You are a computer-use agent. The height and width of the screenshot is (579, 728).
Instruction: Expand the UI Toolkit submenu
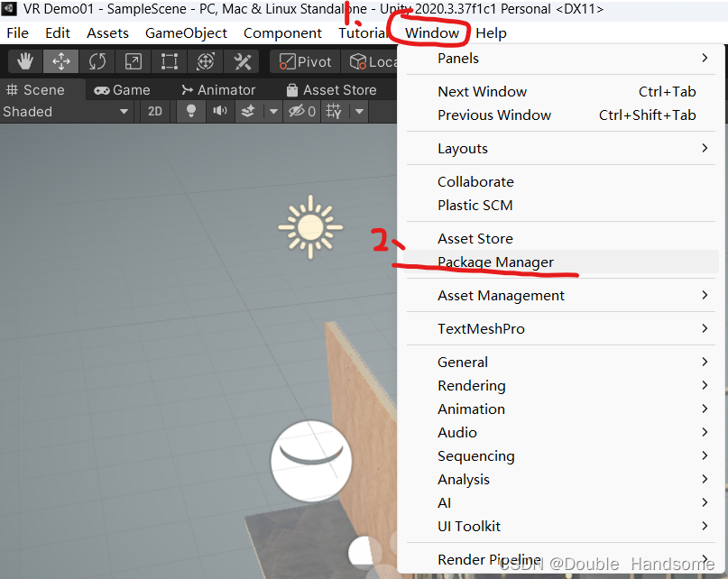(x=561, y=526)
